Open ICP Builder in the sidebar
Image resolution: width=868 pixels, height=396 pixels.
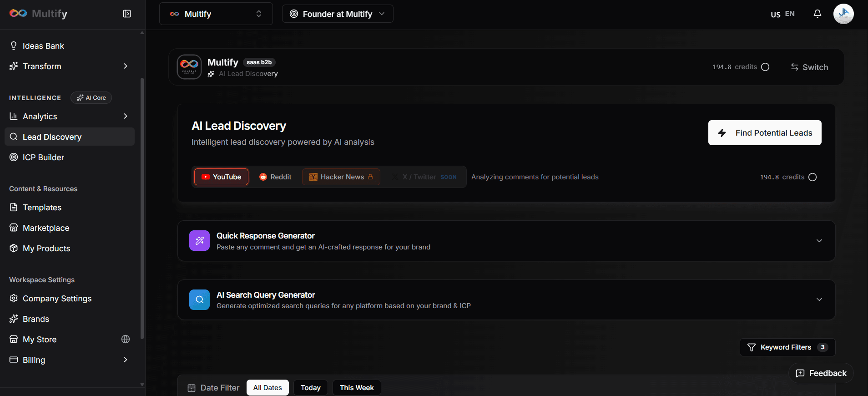pyautogui.click(x=70, y=157)
